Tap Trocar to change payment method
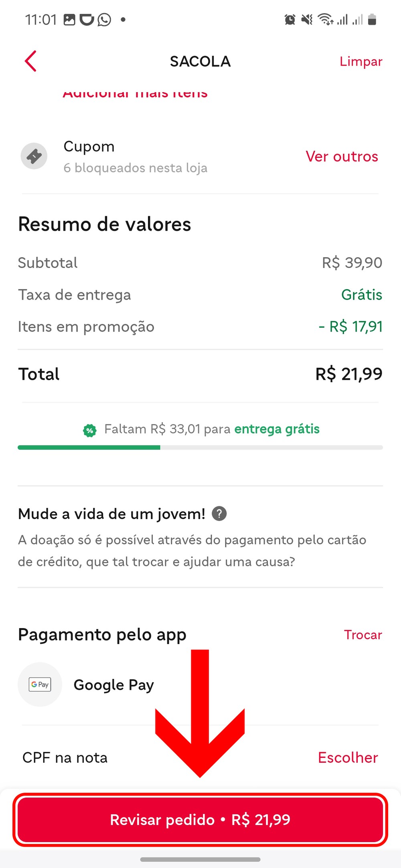The height and width of the screenshot is (868, 401). (x=363, y=634)
